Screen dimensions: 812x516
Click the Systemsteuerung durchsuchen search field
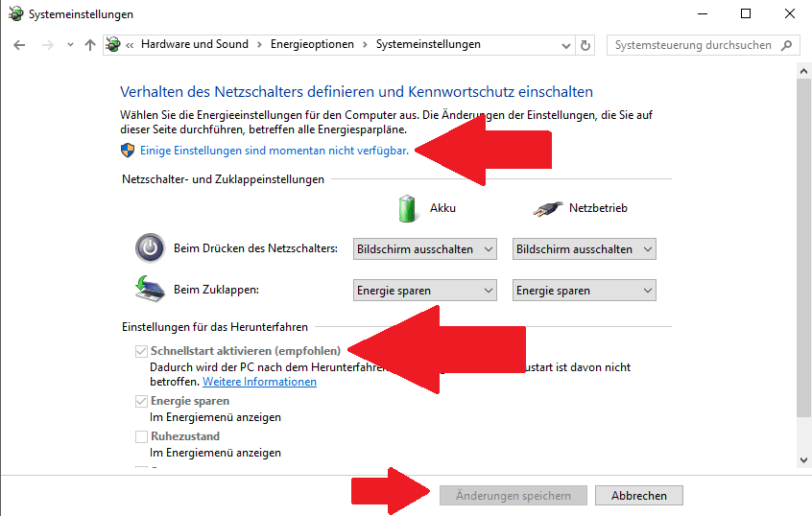tap(703, 45)
